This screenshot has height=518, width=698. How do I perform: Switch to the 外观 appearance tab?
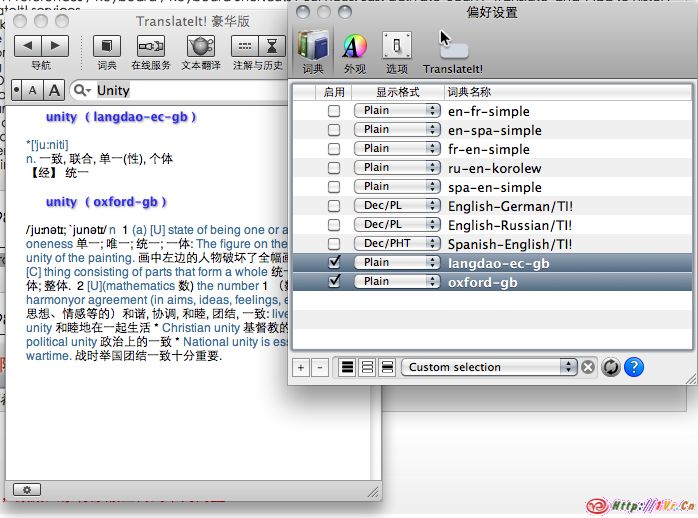coord(355,52)
